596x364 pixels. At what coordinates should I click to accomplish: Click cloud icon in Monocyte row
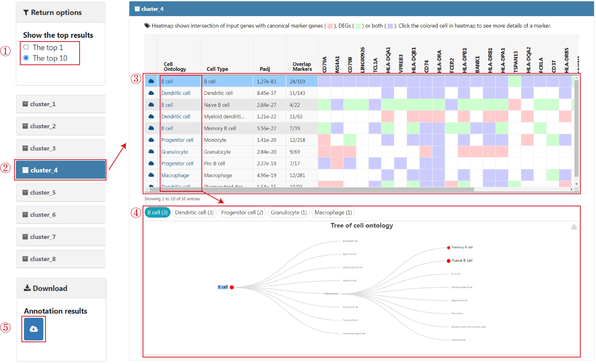[151, 140]
